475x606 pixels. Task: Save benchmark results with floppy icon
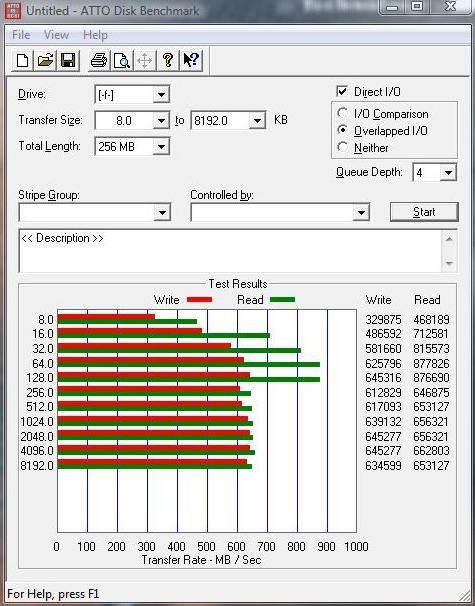coord(68,61)
